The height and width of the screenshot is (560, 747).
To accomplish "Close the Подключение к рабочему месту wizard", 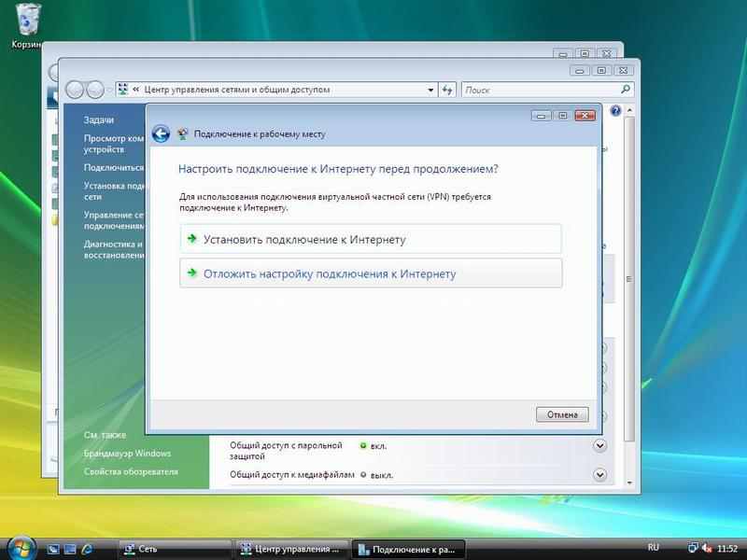I will 585,116.
